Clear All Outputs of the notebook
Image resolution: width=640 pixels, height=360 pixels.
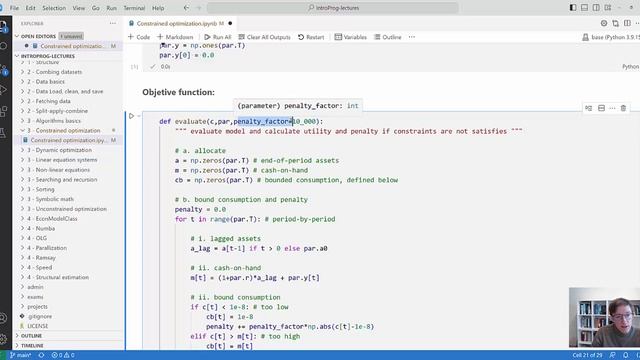(x=264, y=37)
